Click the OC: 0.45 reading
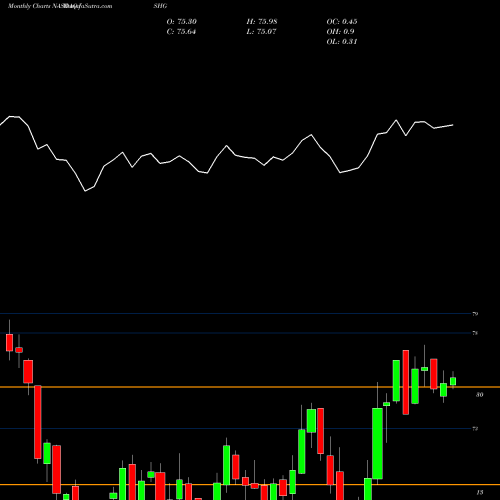The image size is (500, 500). [342, 22]
